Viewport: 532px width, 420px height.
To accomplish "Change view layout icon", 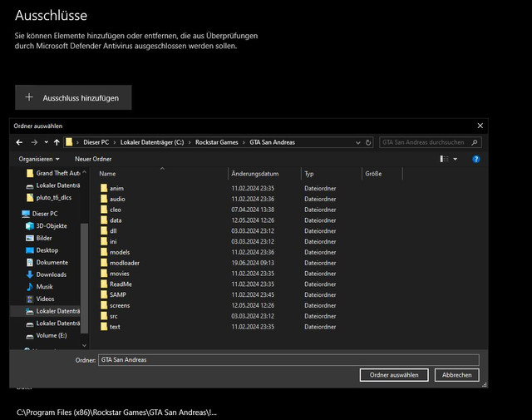I will click(x=444, y=159).
